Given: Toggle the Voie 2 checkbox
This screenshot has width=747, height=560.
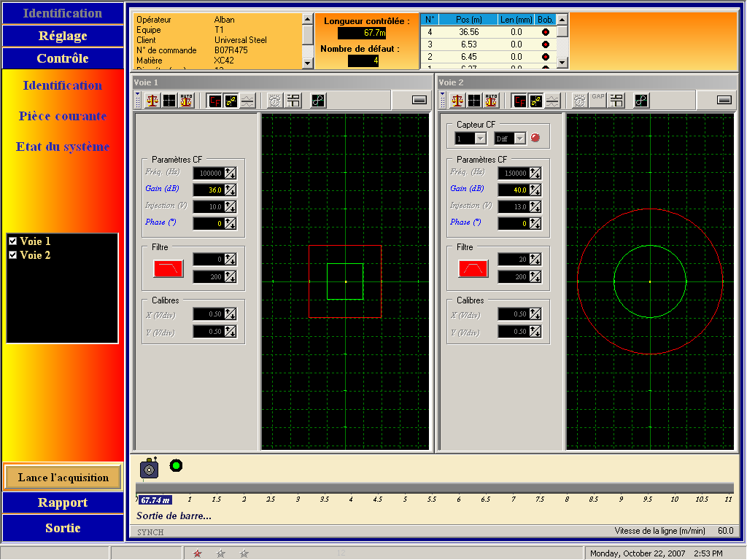Looking at the screenshot, I should pos(12,255).
